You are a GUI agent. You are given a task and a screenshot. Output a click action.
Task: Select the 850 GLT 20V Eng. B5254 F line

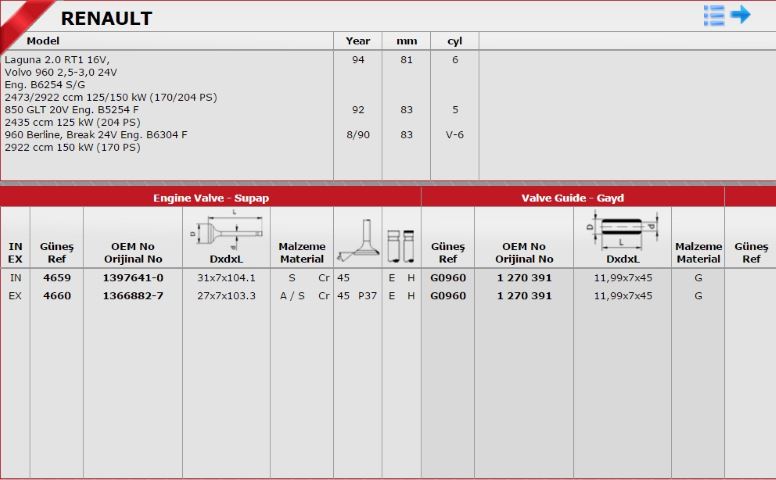click(71, 110)
